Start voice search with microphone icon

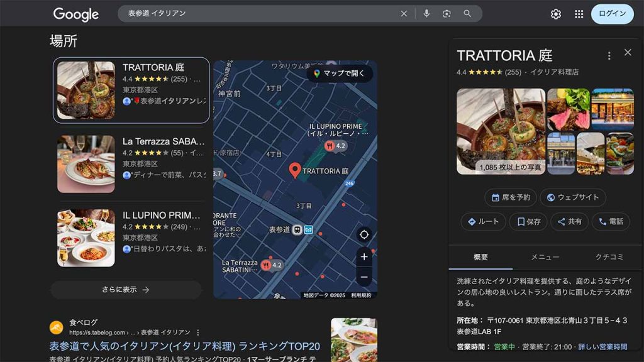pyautogui.click(x=426, y=14)
